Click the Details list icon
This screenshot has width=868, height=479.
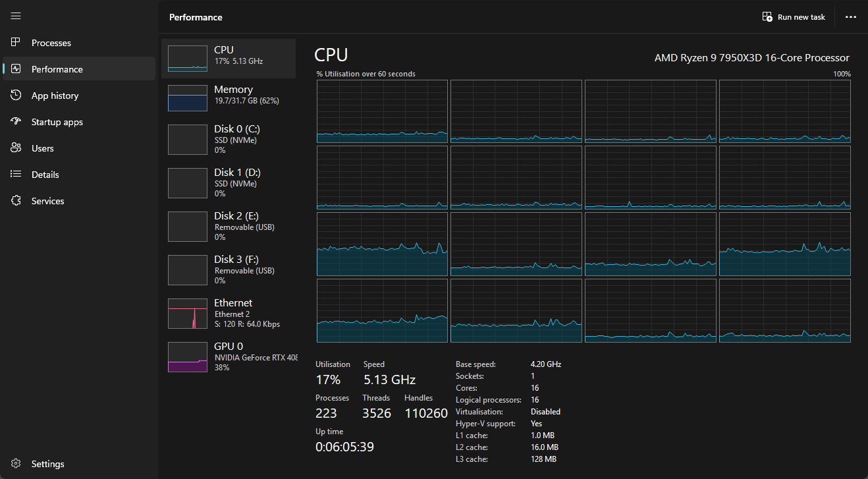coord(16,175)
